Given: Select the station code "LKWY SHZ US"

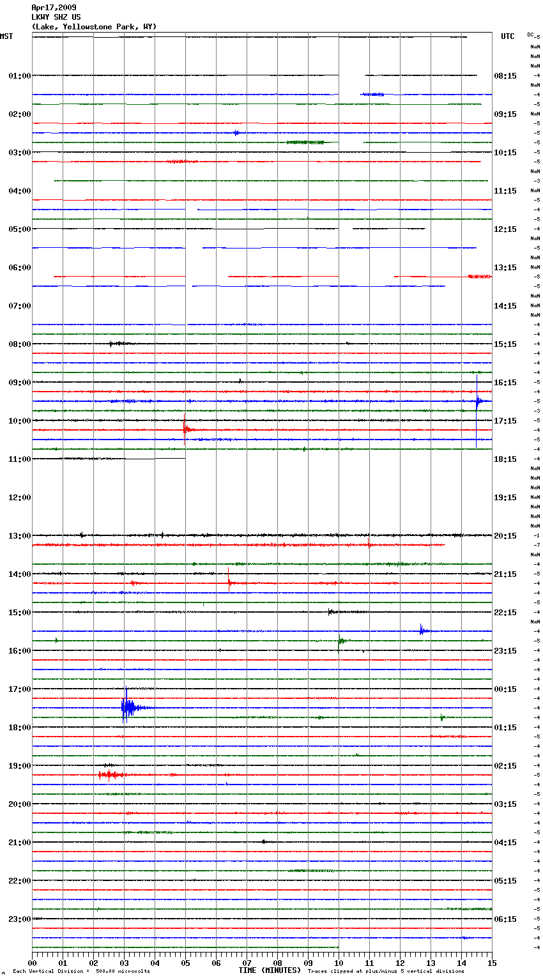Looking at the screenshot, I should [x=56, y=17].
